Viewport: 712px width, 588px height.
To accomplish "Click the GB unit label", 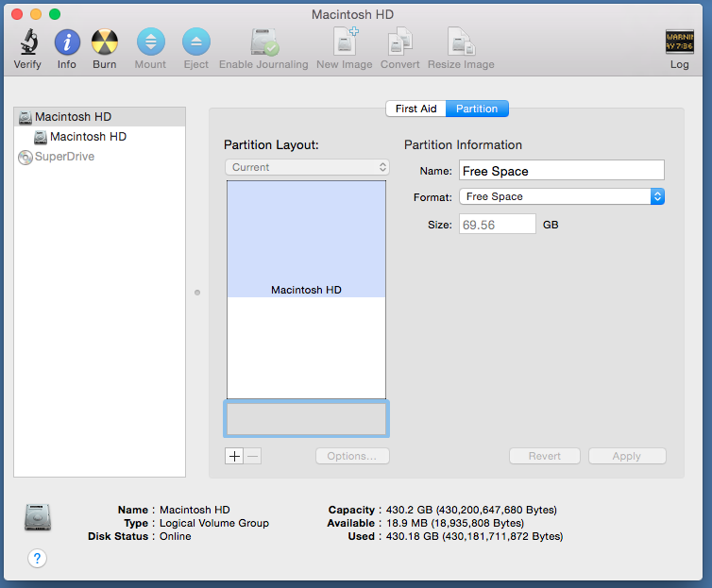I will [551, 225].
